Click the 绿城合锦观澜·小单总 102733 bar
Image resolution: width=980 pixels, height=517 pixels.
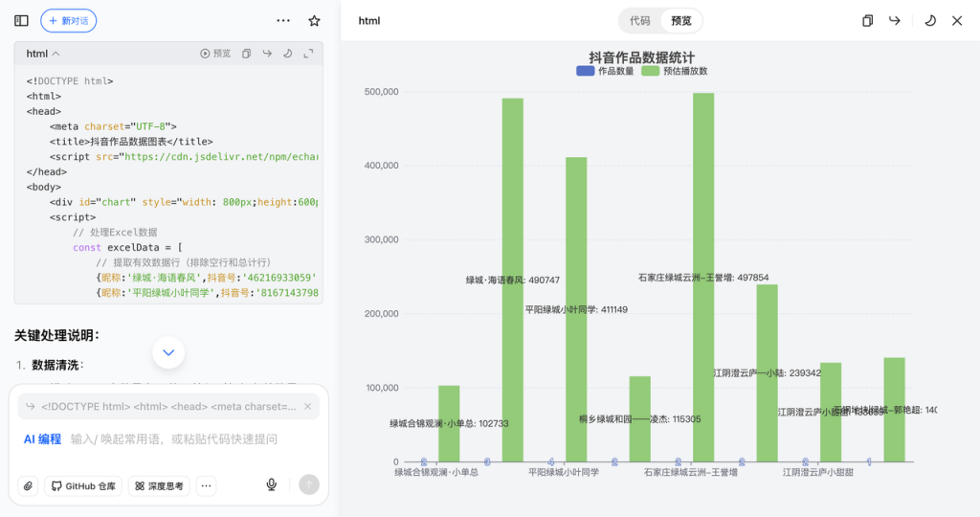point(449,423)
